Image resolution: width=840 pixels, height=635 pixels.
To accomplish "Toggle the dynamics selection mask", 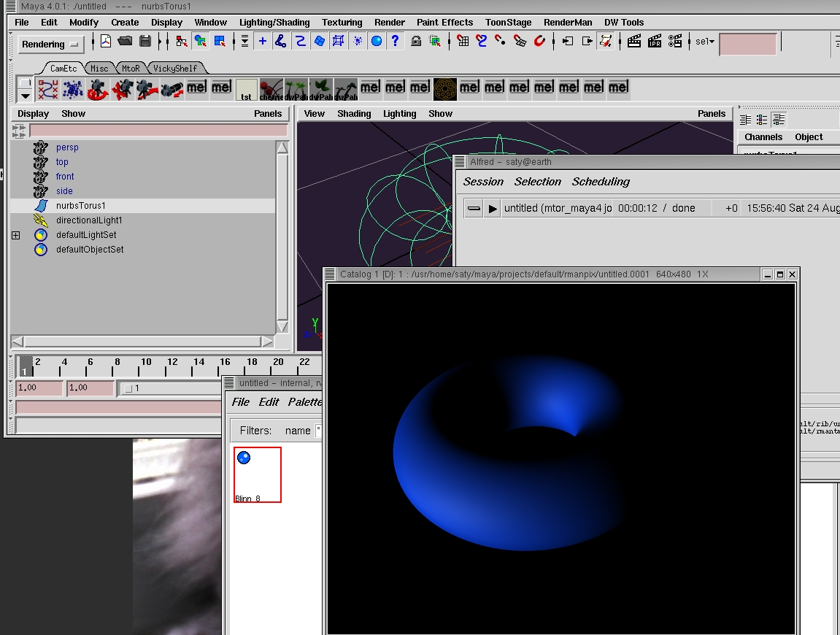I will click(x=358, y=42).
